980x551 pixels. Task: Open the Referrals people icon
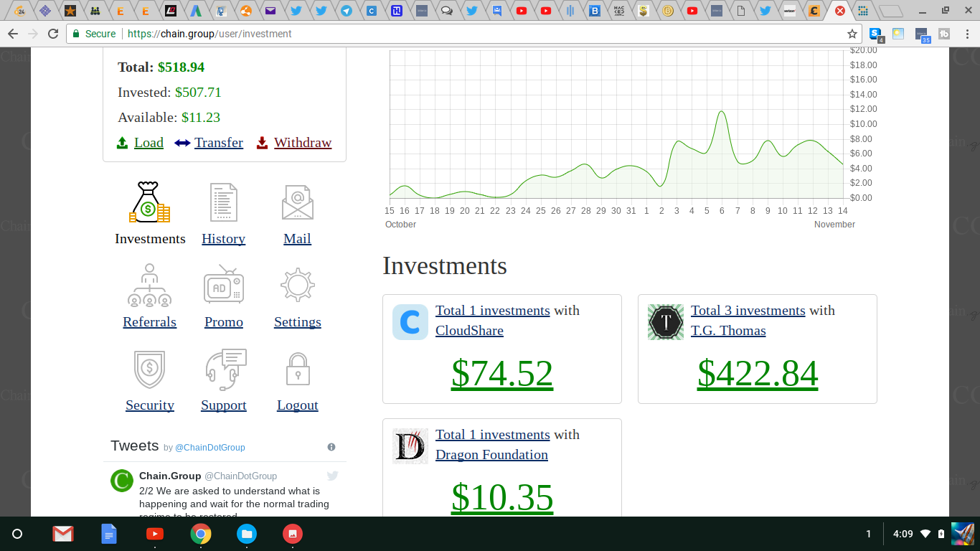click(149, 286)
